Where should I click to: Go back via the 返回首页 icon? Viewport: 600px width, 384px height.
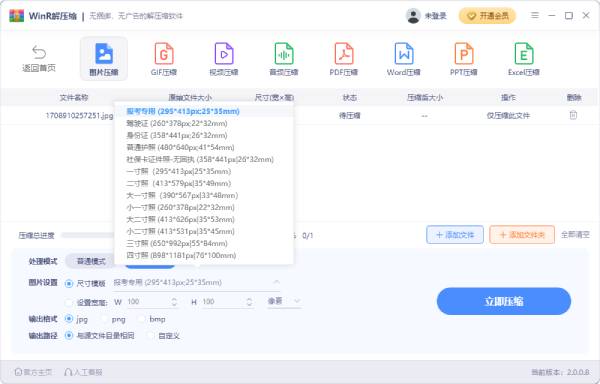(x=39, y=58)
